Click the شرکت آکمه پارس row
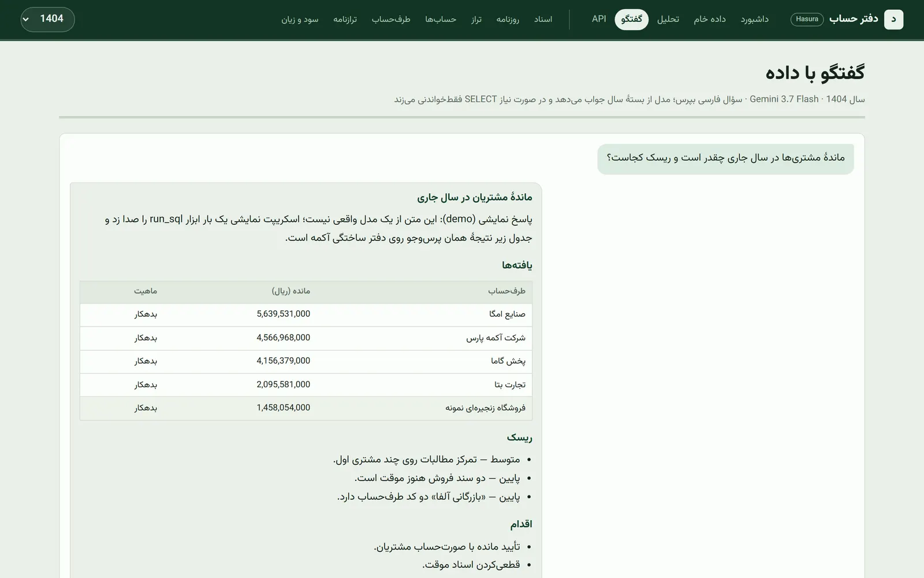 (306, 338)
